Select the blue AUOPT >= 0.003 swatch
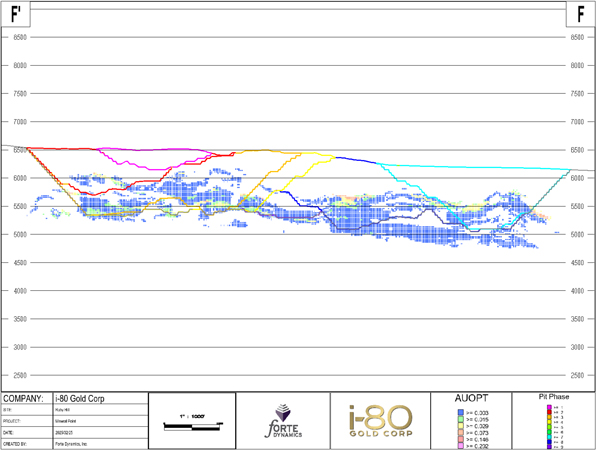Image resolution: width=596 pixels, height=450 pixels. click(461, 412)
